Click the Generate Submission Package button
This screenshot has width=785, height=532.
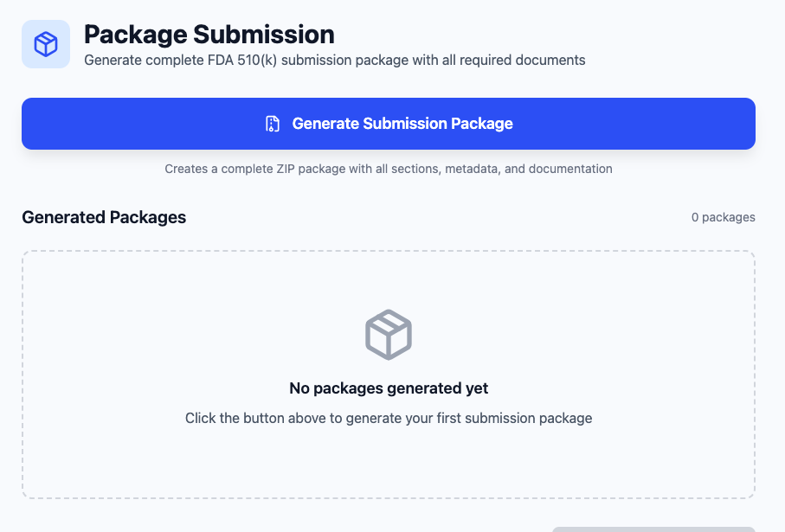389,124
